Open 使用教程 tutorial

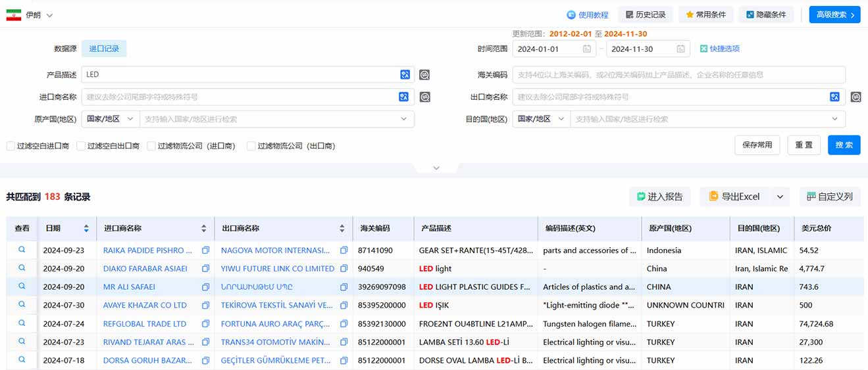(588, 14)
